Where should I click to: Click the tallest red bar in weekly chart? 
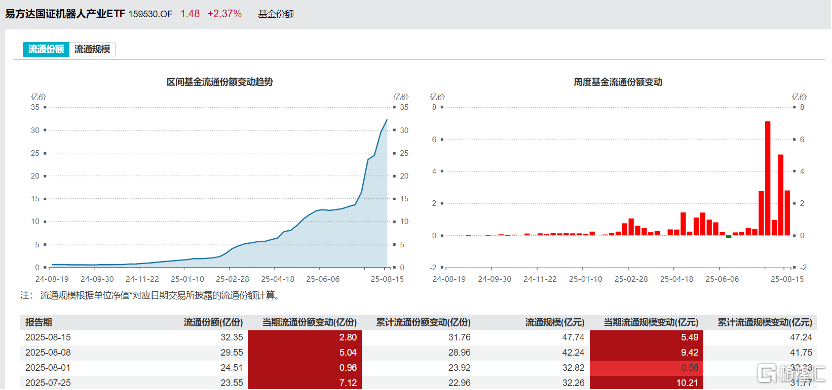pyautogui.click(x=767, y=178)
